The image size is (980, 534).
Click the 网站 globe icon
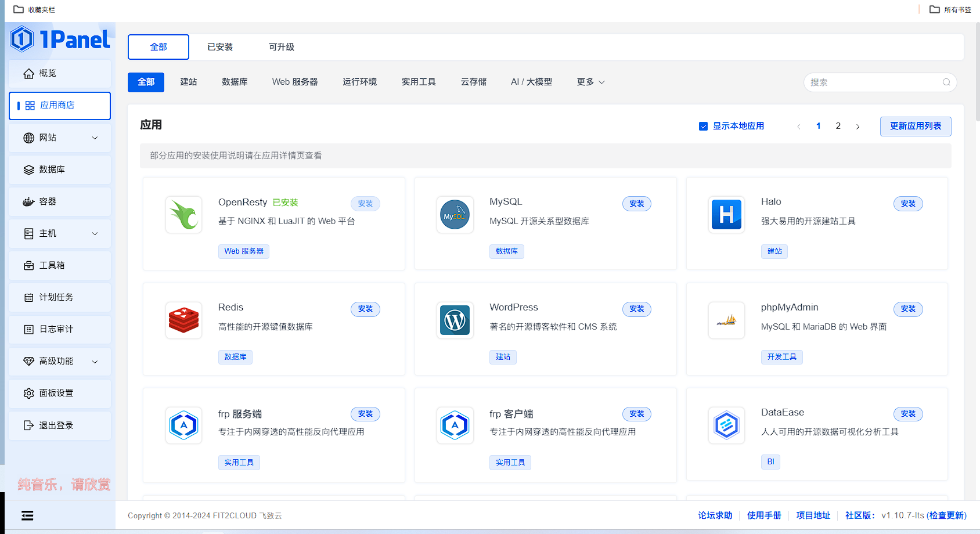coord(28,138)
